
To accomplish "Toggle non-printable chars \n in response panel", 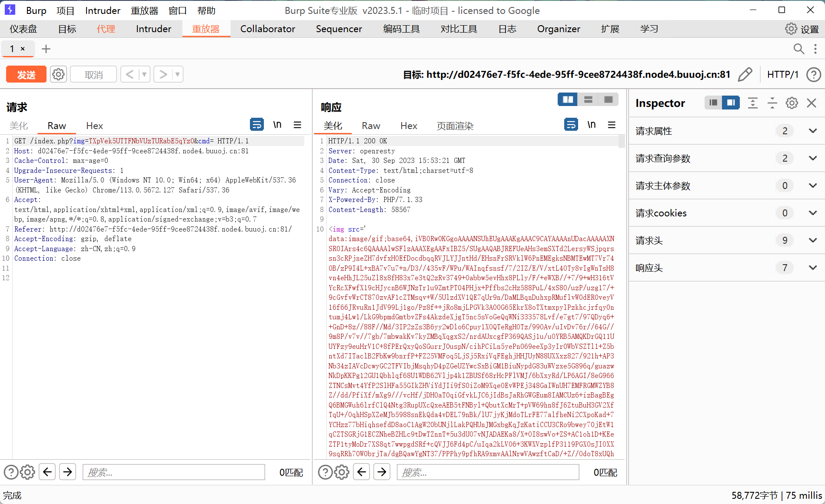I will pos(592,125).
